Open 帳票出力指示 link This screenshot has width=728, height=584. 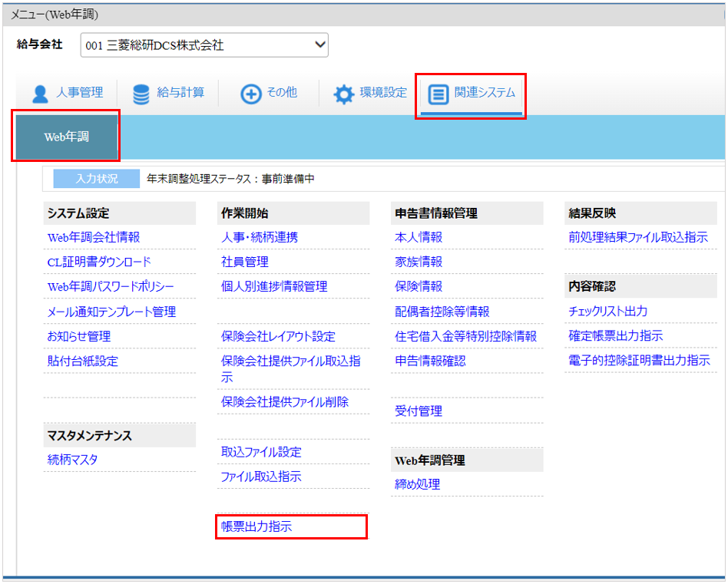[x=256, y=526]
